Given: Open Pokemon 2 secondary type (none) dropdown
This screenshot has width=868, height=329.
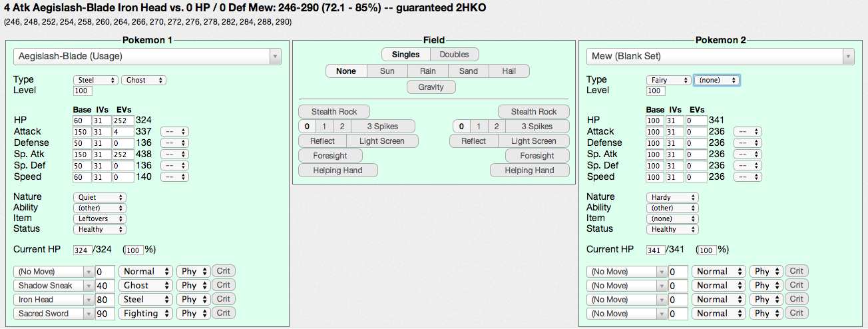Looking at the screenshot, I should pos(717,80).
